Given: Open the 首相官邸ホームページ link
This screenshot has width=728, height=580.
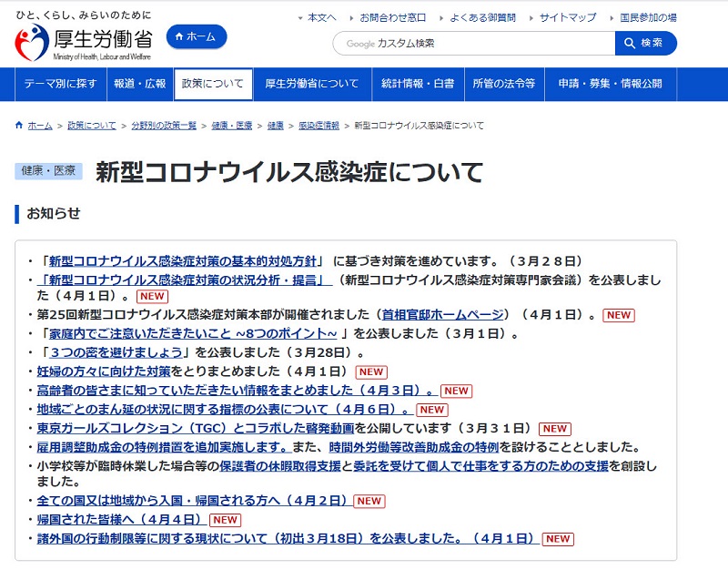Looking at the screenshot, I should coord(442,315).
